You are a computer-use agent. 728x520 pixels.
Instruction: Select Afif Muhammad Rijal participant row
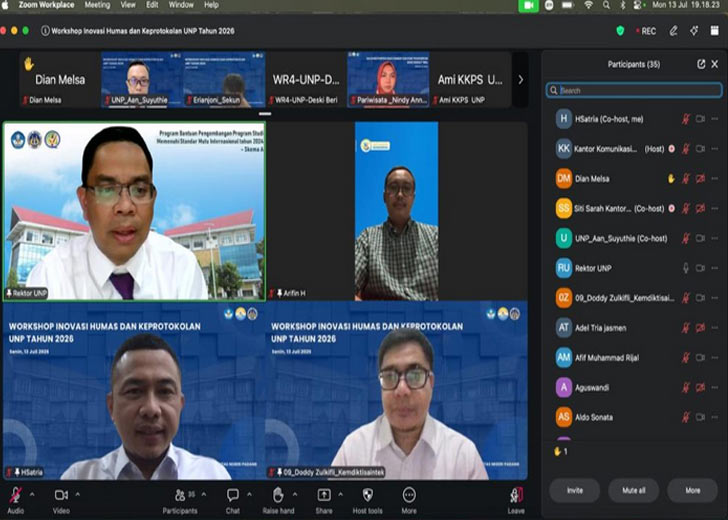634,358
